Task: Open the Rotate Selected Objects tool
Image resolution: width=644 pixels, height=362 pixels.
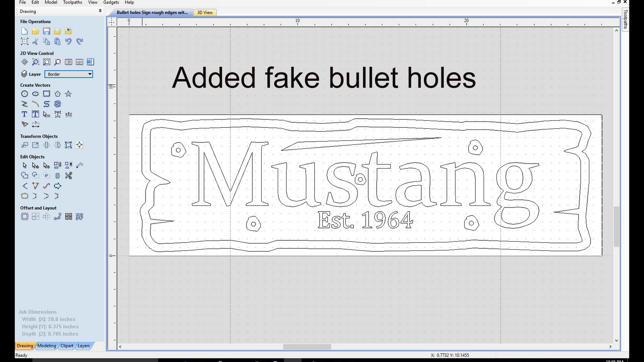Action: tap(47, 145)
